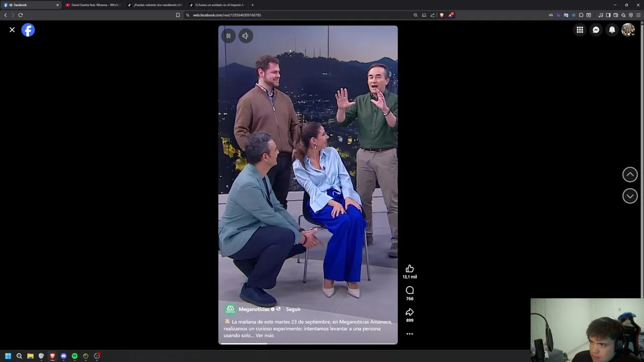Open Brave Shields lion icon
Image resolution: width=644 pixels, height=362 pixels.
click(442, 15)
